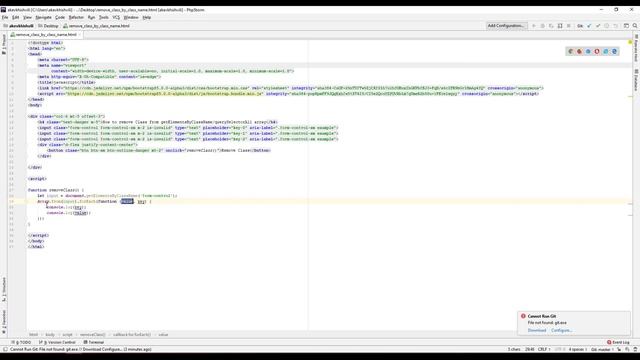Viewport: 640px width, 360px height.
Task: Click the error icon in Cannot Run Git popup
Action: pos(523,316)
